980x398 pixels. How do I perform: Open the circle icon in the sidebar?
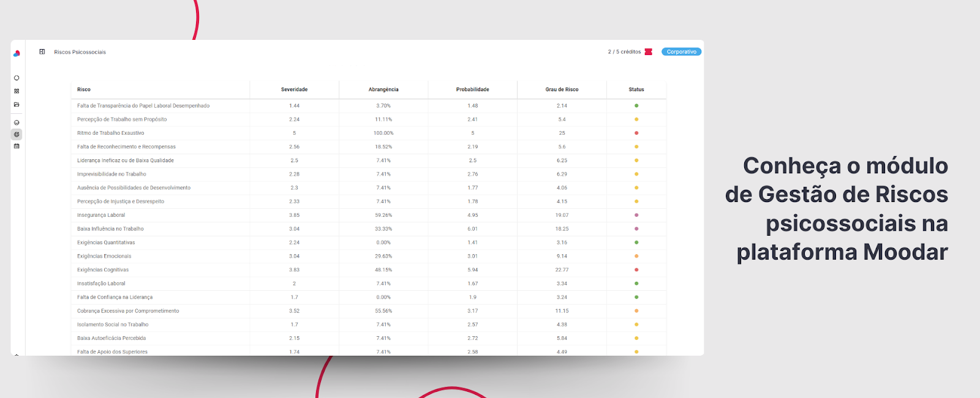17,78
